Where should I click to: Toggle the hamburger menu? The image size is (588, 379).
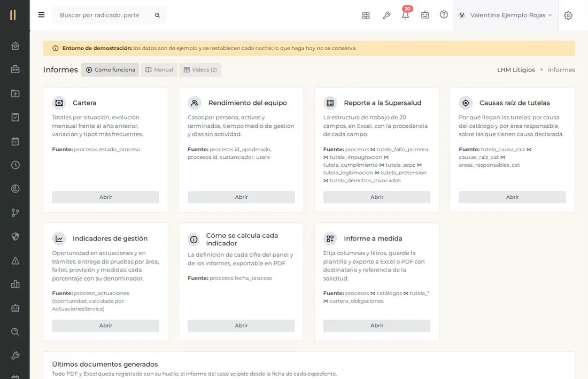41,15
